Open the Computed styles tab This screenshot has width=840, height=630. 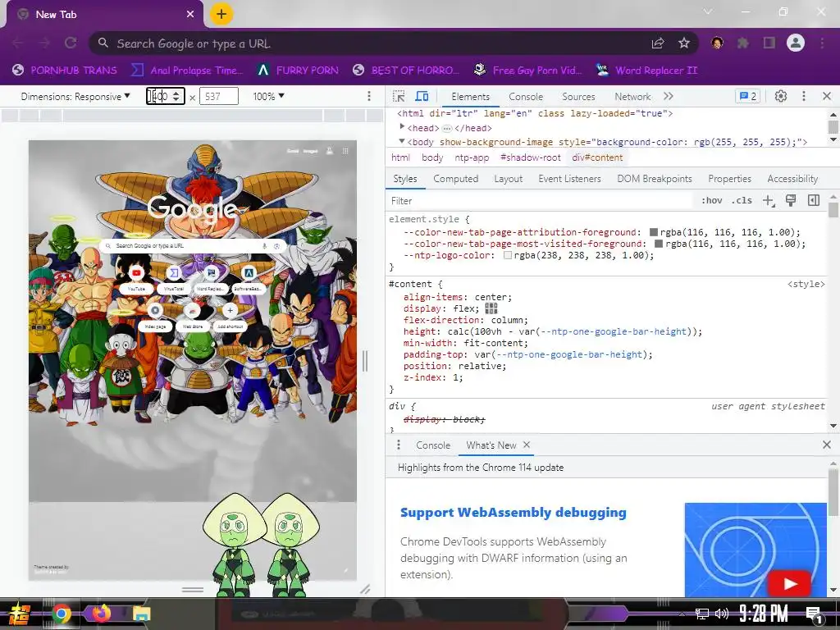pyautogui.click(x=455, y=179)
